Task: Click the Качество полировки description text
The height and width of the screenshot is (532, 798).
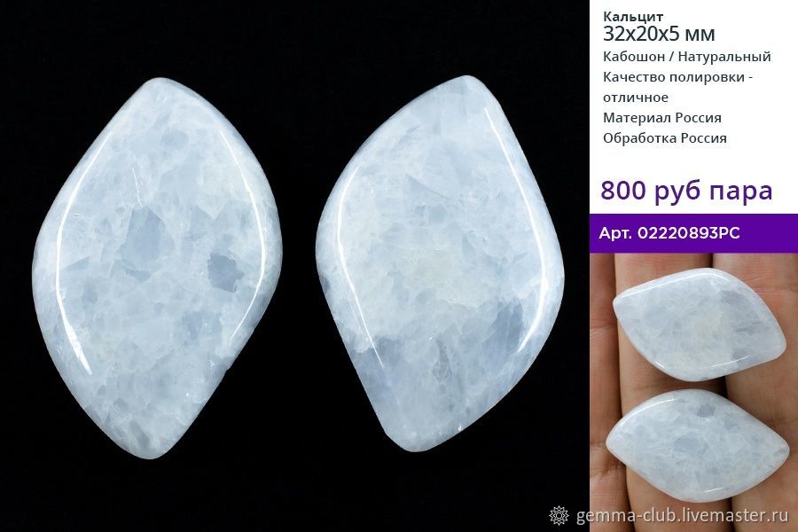Action: pyautogui.click(x=678, y=87)
